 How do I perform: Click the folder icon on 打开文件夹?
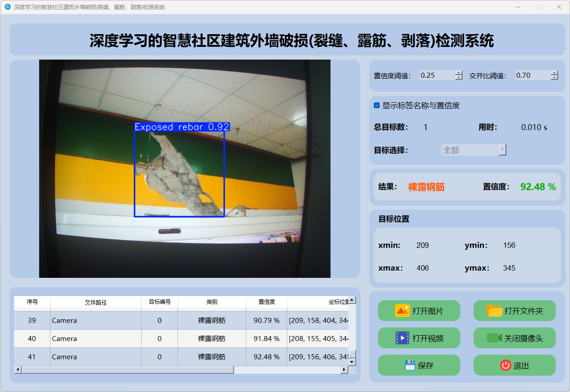point(494,311)
